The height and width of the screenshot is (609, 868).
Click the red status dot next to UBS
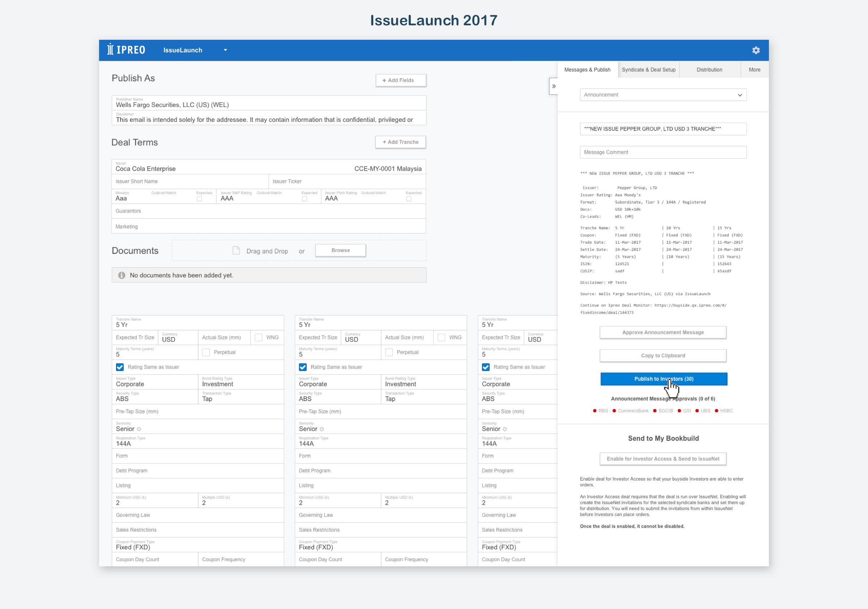point(697,411)
